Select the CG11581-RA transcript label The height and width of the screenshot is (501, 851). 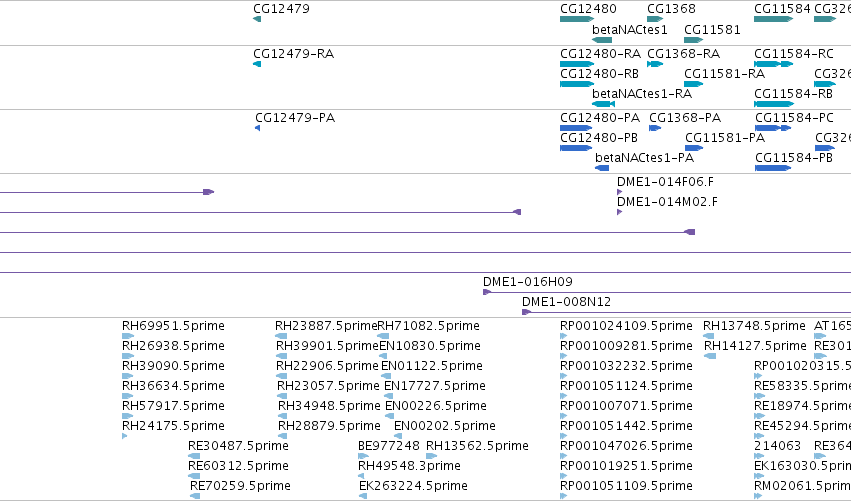[x=725, y=74]
